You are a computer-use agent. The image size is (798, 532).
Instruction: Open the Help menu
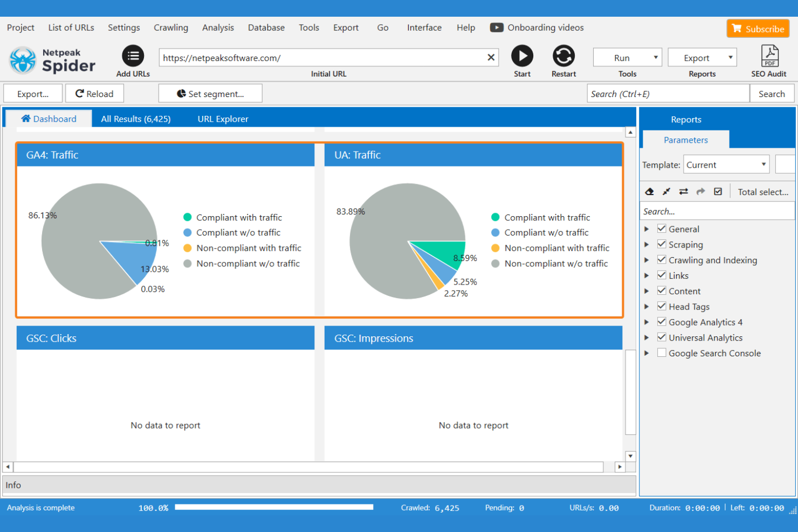(x=466, y=27)
